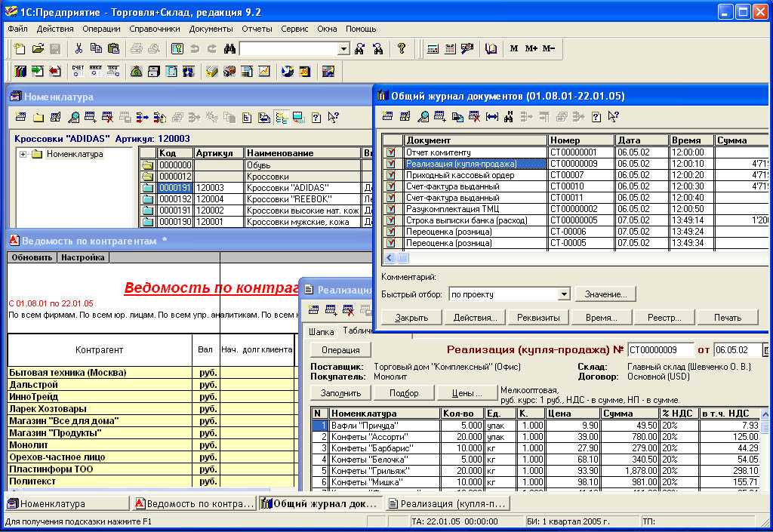The width and height of the screenshot is (773, 532).
Task: Click the M- memory subtract button
Action: coord(549,48)
